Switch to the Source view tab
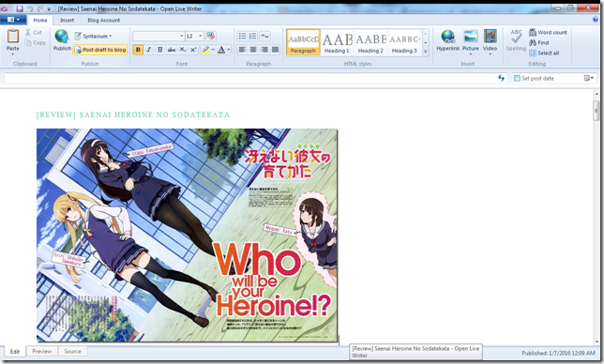 [x=72, y=351]
